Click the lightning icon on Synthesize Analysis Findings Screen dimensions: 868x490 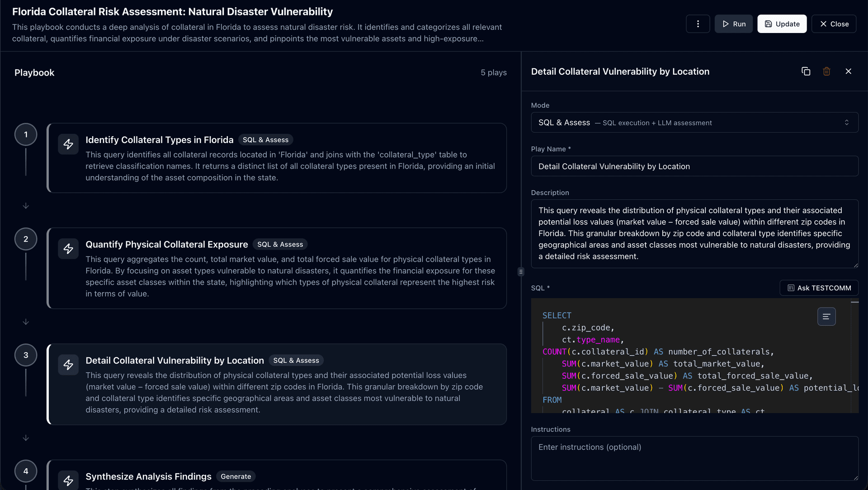[x=68, y=480]
